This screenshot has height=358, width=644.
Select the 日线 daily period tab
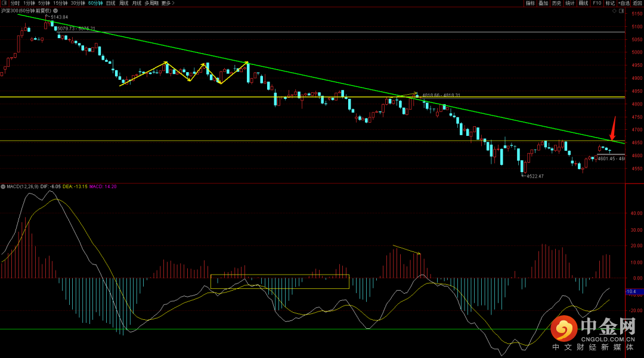(111, 3)
